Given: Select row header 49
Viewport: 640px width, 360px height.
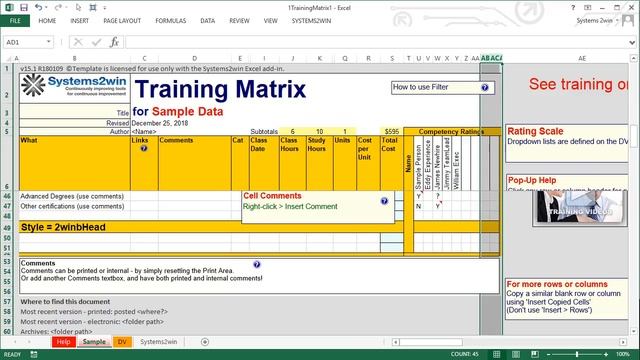Looking at the screenshot, I should click(7, 227).
